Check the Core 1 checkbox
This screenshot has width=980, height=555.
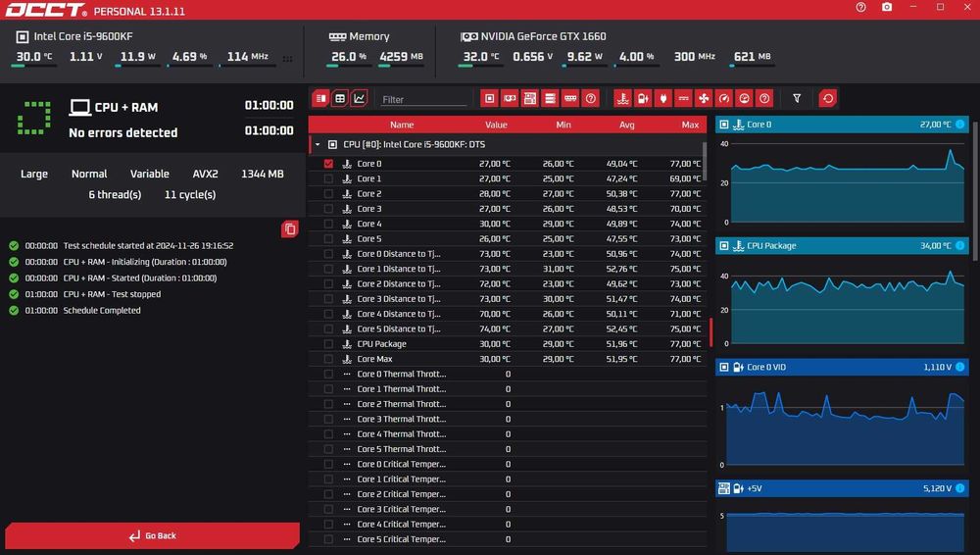[328, 178]
